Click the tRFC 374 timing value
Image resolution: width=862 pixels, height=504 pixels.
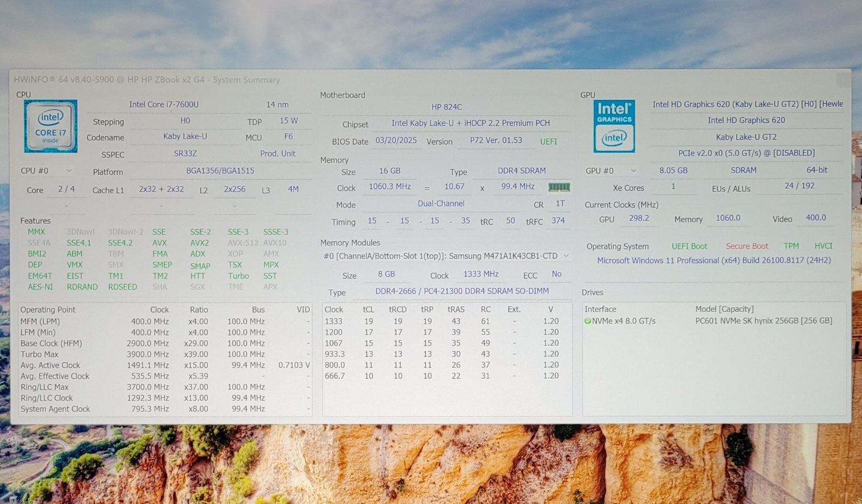tap(558, 221)
